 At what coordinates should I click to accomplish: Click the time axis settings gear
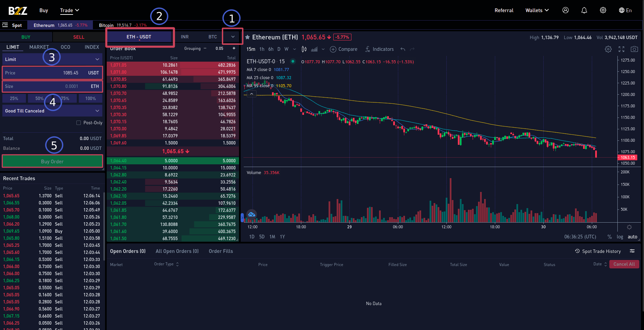(x=629, y=227)
